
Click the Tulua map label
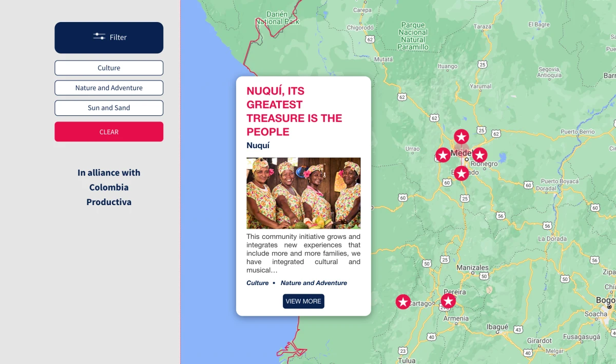(407, 360)
